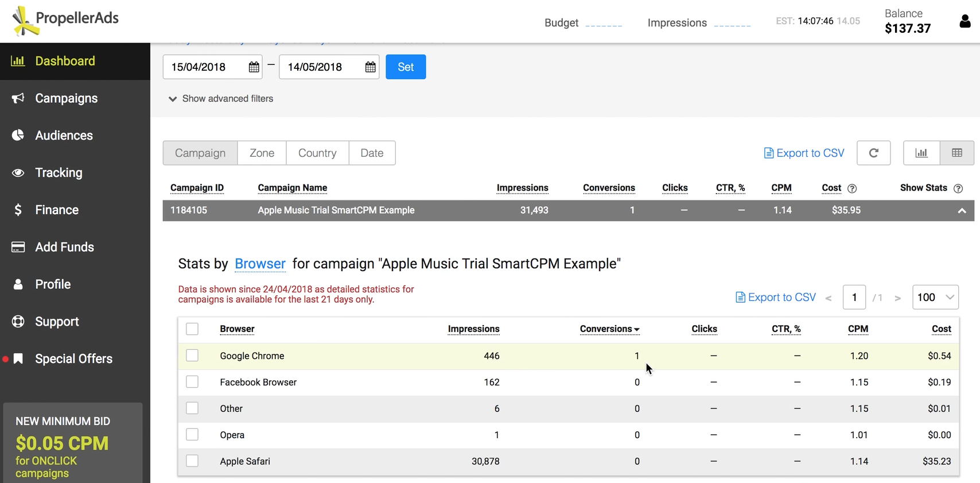Sort browser table by CPM header
Screen dimensions: 980x483
[858, 329]
